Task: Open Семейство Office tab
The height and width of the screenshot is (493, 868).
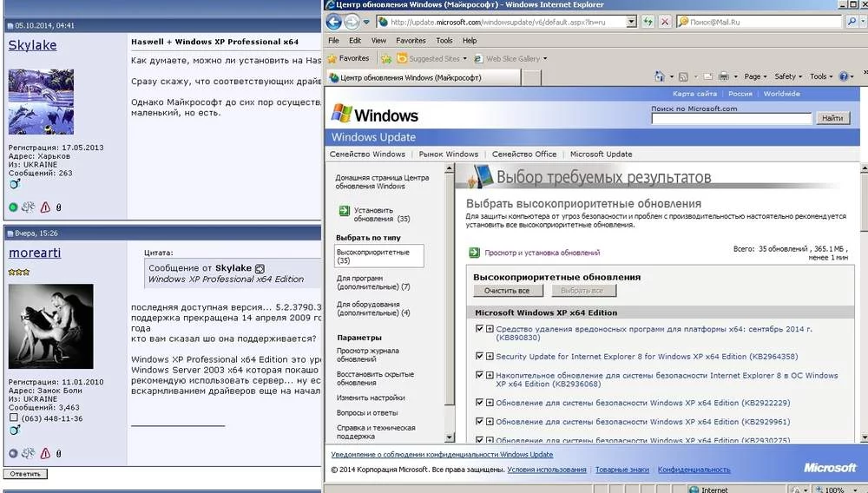Action: pyautogui.click(x=524, y=154)
